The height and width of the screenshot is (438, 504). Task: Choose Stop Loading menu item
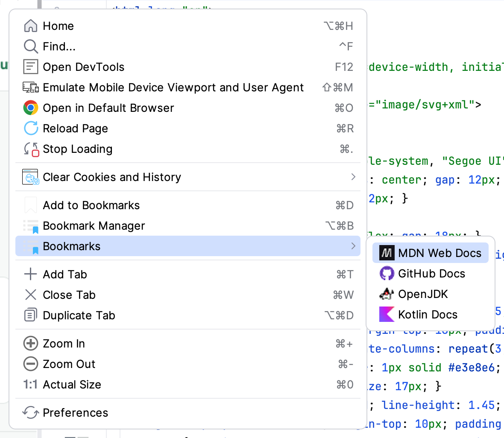[x=188, y=149]
